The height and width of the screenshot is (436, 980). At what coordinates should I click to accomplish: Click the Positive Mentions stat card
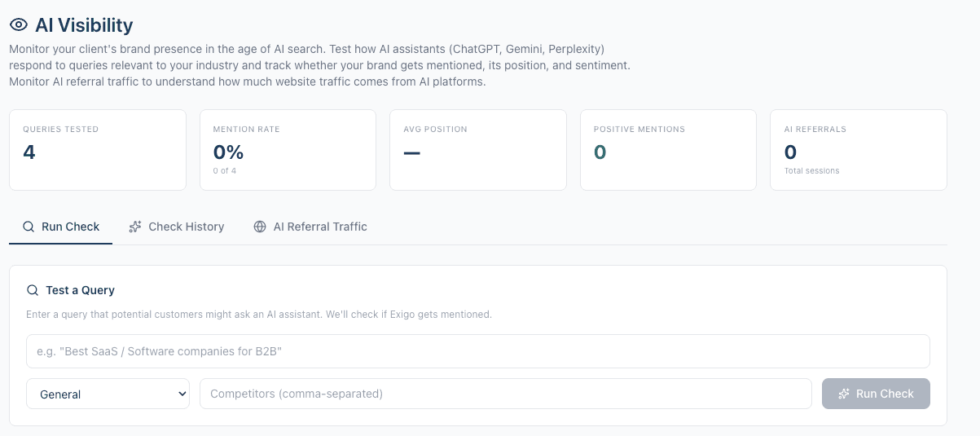pos(669,150)
